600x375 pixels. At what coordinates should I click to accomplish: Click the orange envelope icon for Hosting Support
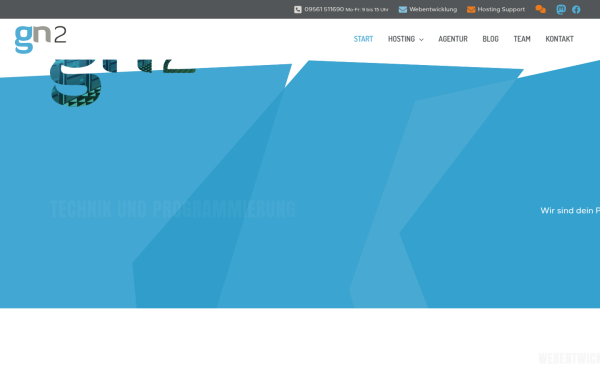[x=471, y=10]
